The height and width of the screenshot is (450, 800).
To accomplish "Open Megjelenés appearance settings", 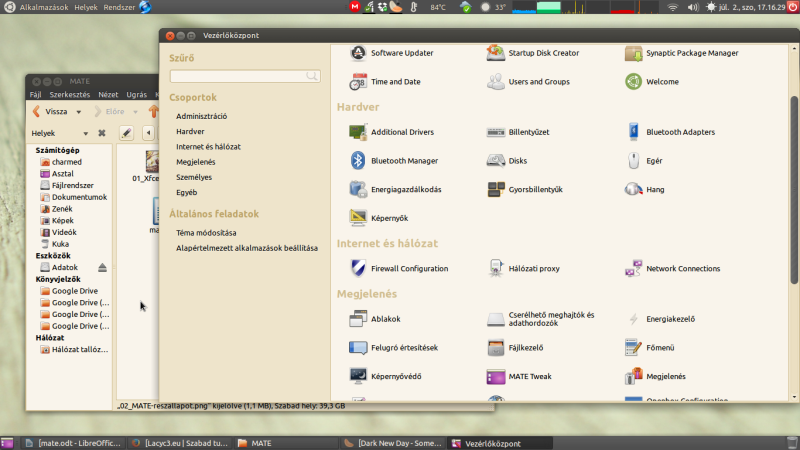I will pyautogui.click(x=655, y=376).
